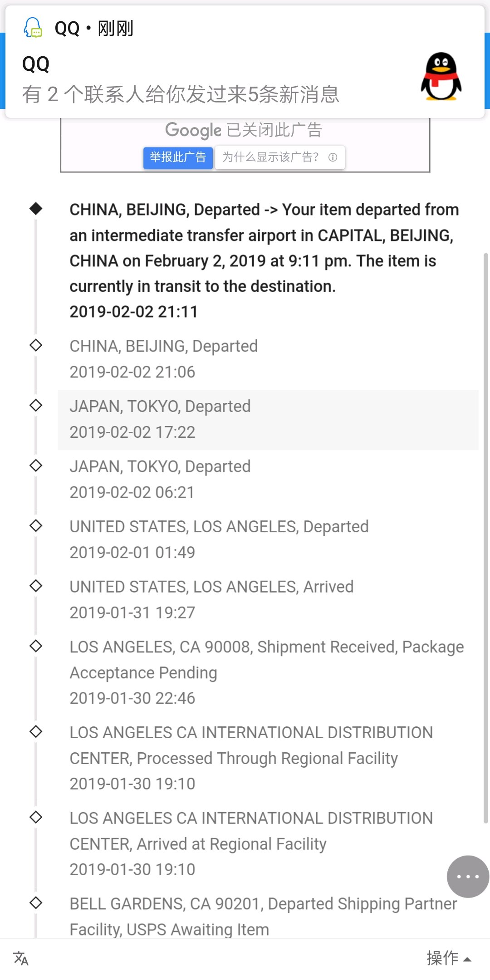Image resolution: width=490 pixels, height=980 pixels.
Task: Tap diamond marker for Beijing Departed 21:06
Action: coord(36,345)
